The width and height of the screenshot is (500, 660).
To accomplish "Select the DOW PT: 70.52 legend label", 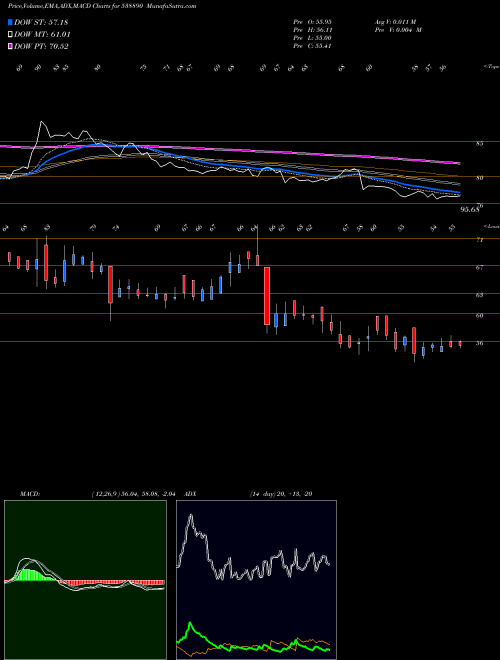I will [x=41, y=46].
